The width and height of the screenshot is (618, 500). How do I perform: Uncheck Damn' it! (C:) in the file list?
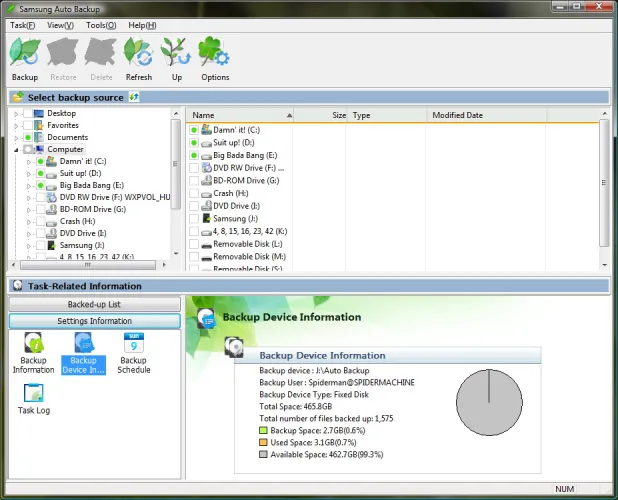(194, 130)
